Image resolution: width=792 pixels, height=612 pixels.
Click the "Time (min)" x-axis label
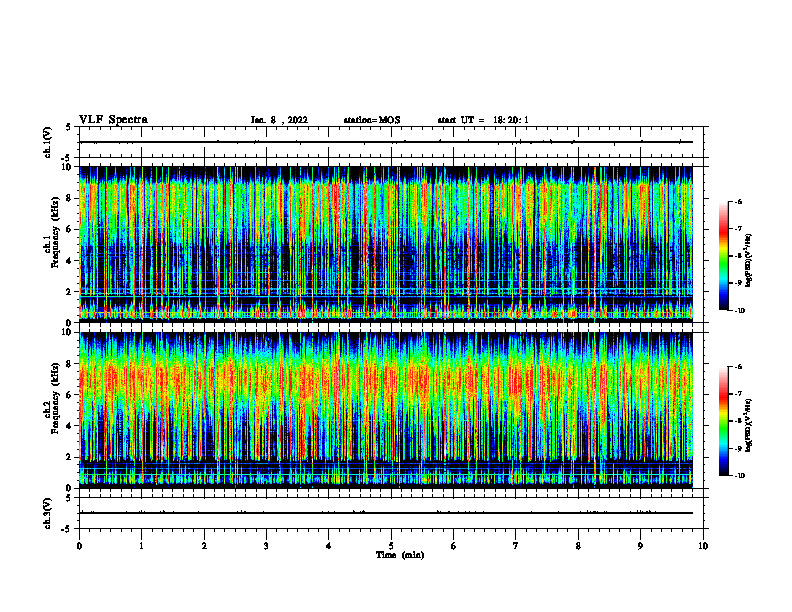tap(400, 555)
